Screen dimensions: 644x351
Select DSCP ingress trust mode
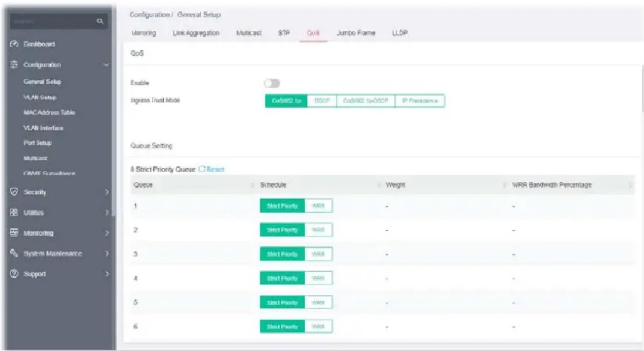click(322, 100)
